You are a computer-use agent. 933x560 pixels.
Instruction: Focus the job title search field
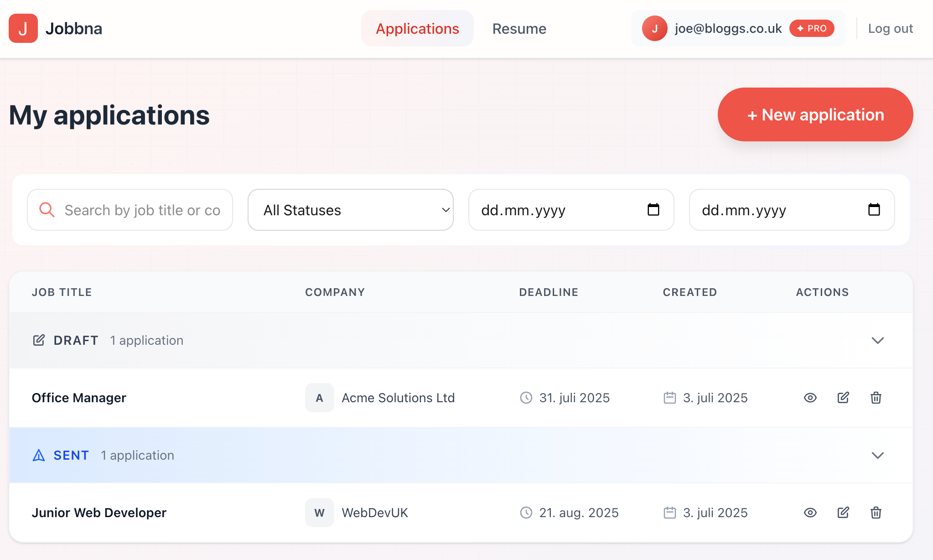coord(141,210)
